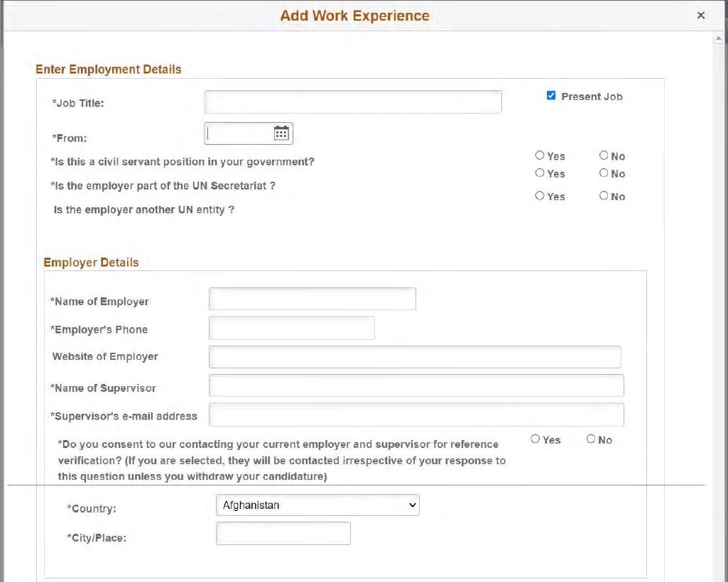Click the Name of Employer field
This screenshot has width=728, height=582.
point(313,299)
